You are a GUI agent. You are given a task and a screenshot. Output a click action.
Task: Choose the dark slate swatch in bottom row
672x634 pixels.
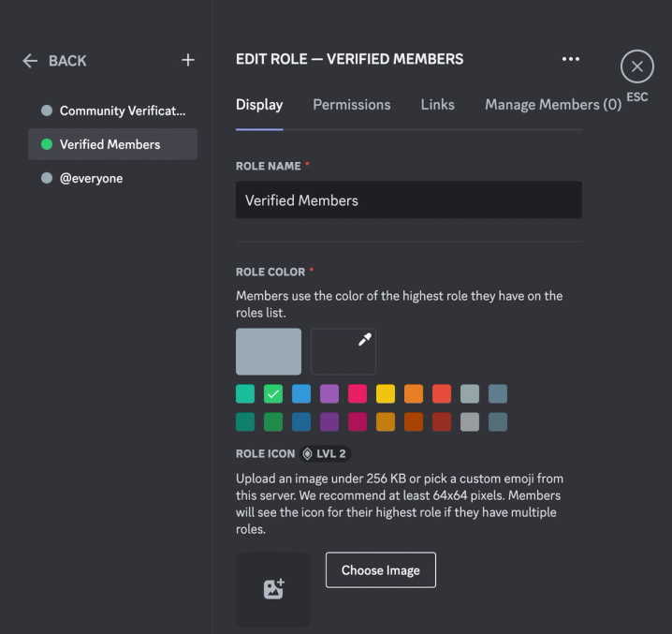click(x=498, y=422)
